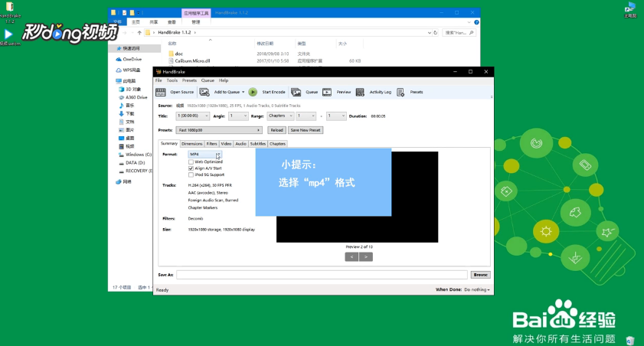Open the Activity Log icon
The height and width of the screenshot is (346, 644).
click(360, 93)
